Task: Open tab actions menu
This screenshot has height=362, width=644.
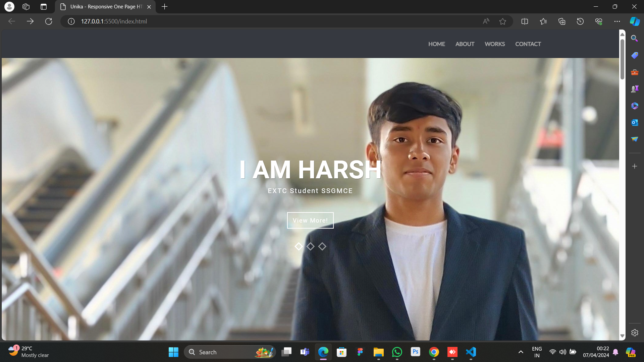Action: point(43,7)
